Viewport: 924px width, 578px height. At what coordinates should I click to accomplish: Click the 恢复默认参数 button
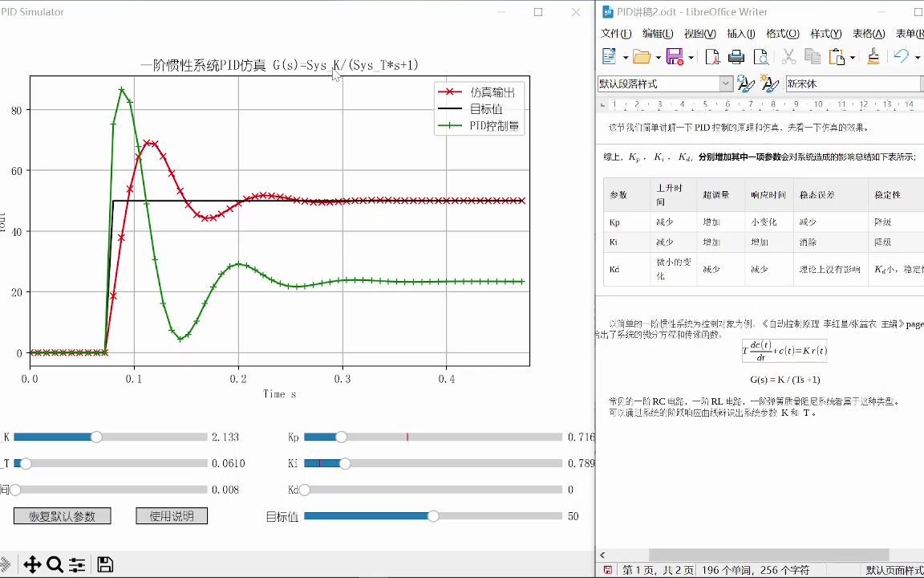coord(62,516)
